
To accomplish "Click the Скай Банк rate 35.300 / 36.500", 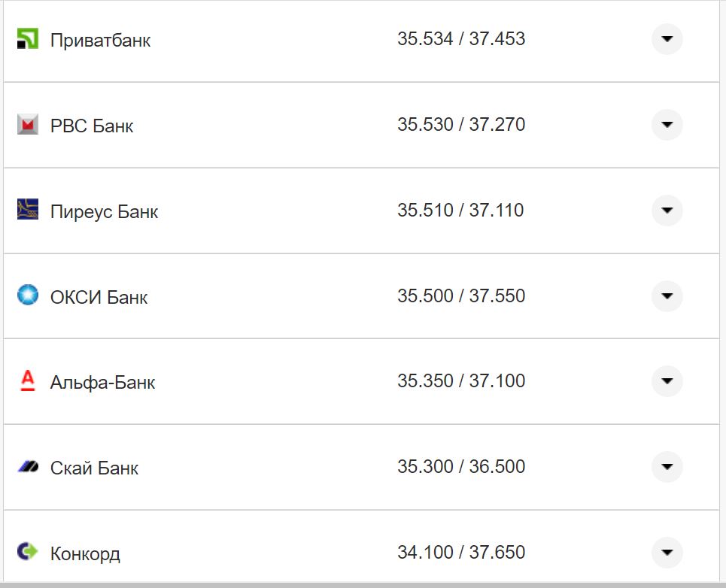I will pos(461,467).
